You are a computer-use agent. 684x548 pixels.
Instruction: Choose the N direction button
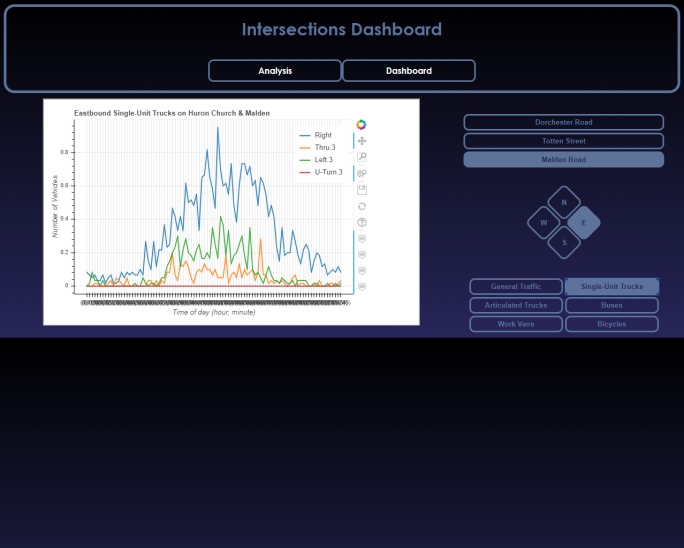(x=564, y=202)
